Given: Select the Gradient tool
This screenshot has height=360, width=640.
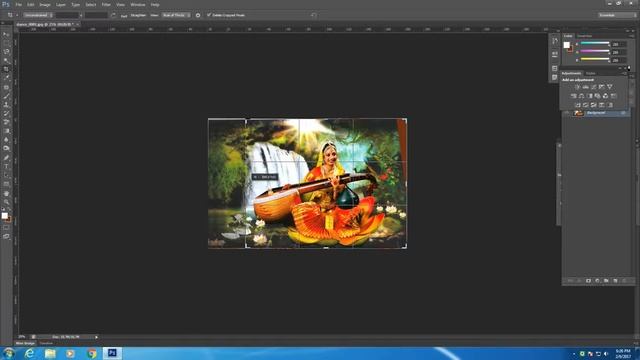Looking at the screenshot, I should (6, 131).
